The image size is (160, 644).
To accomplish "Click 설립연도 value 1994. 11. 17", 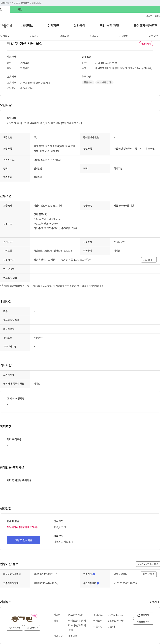I will tap(116, 615).
